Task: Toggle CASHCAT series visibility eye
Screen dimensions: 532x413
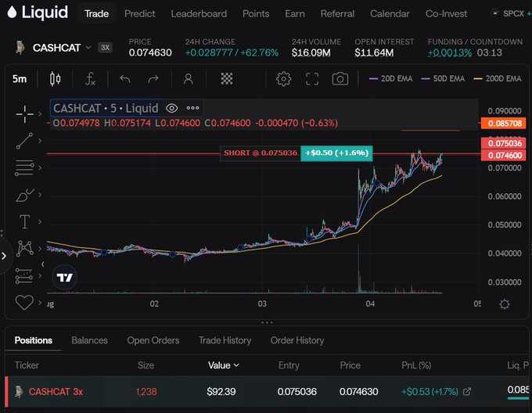Action: [x=171, y=108]
